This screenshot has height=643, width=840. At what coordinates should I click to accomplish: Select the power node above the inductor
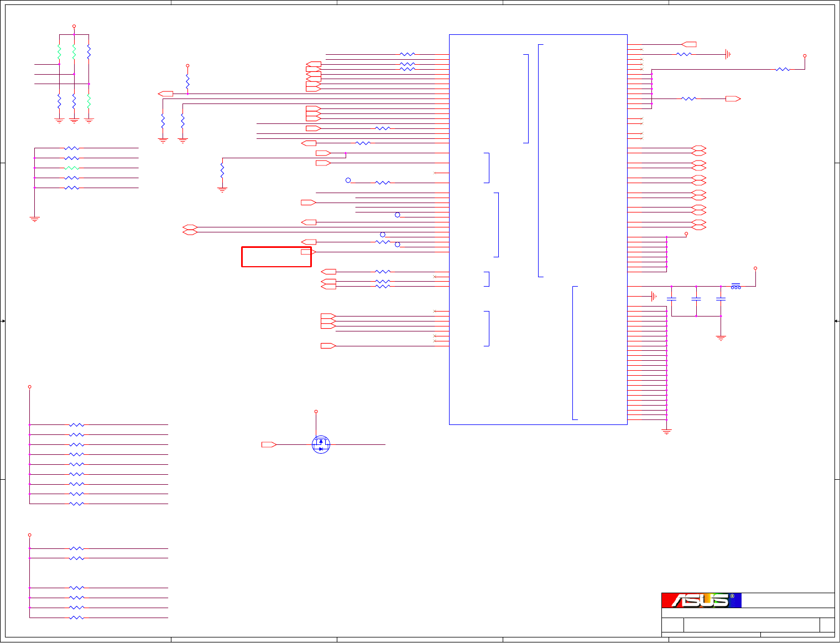(x=755, y=268)
